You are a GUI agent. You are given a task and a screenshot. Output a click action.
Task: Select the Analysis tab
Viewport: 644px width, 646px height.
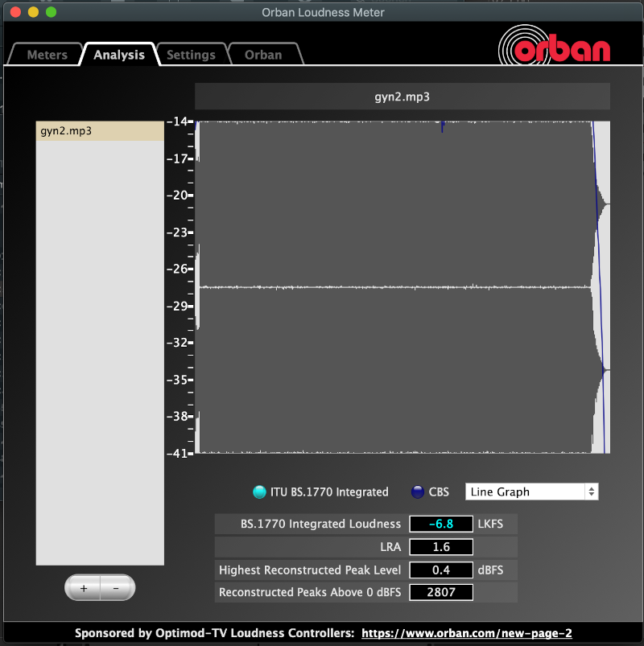point(119,55)
